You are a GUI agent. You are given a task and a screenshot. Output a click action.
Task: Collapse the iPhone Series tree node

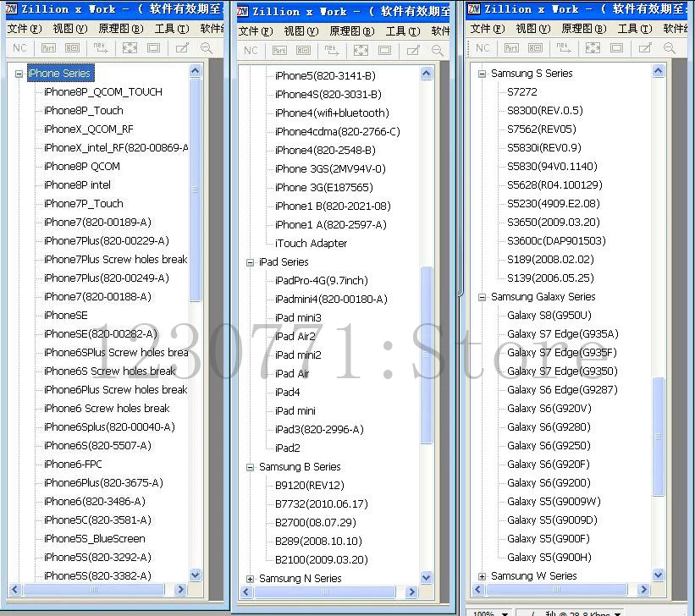(x=19, y=74)
